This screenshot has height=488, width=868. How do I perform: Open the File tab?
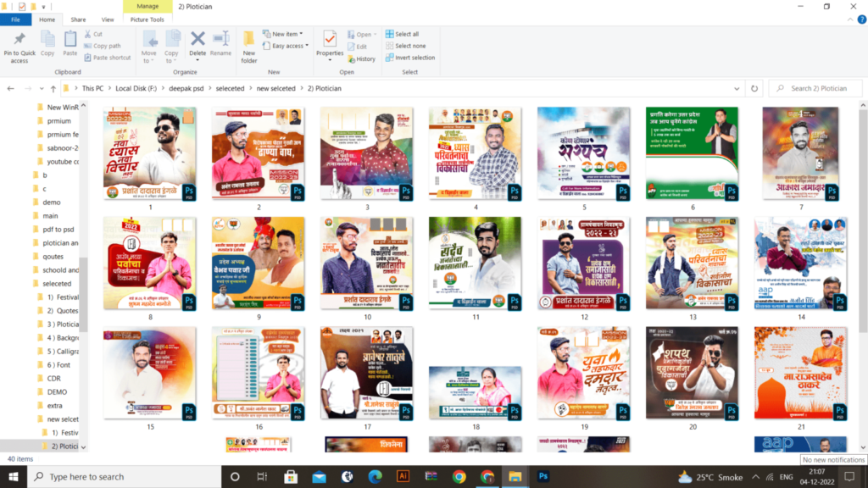click(x=15, y=19)
